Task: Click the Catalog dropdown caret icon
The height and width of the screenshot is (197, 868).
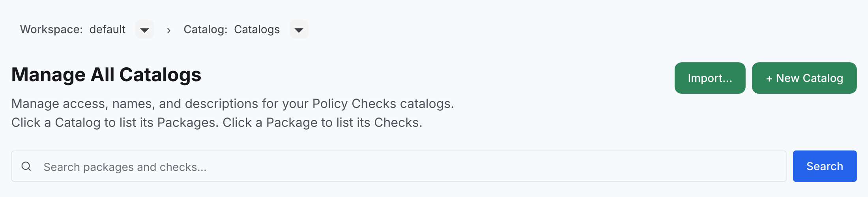Action: point(299,30)
